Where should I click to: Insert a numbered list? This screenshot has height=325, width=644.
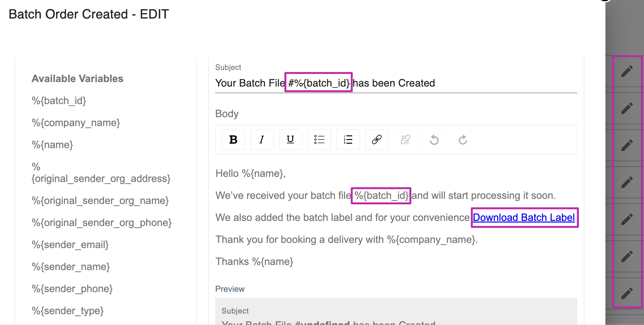348,140
